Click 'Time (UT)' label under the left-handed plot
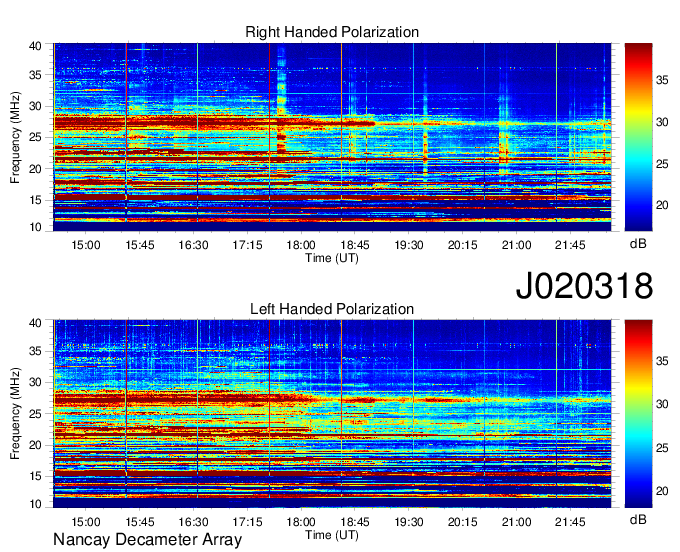 coord(332,535)
